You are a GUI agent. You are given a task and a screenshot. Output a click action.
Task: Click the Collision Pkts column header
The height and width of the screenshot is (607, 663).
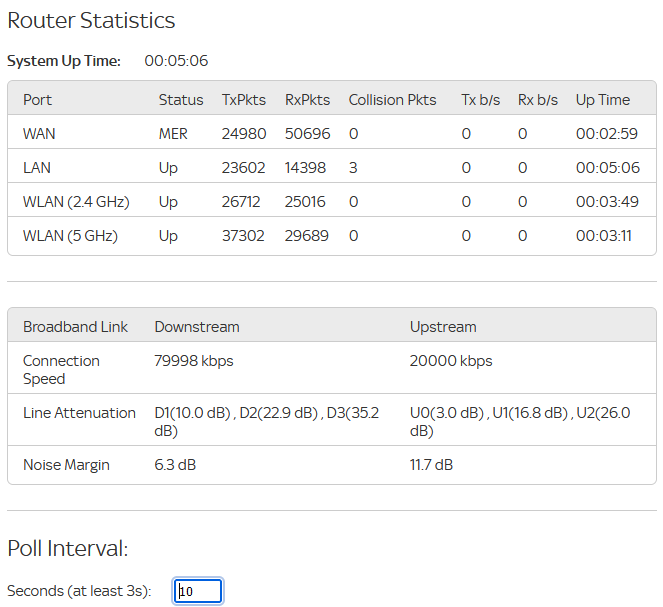coord(392,100)
